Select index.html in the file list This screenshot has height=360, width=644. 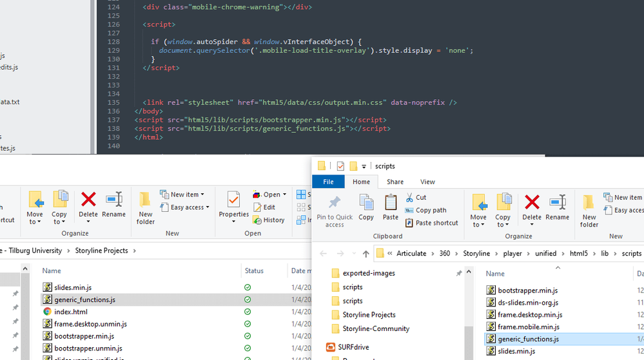70,312
